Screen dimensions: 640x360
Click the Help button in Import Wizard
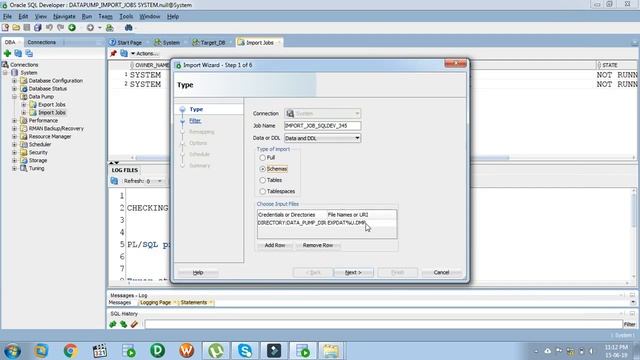pos(198,272)
